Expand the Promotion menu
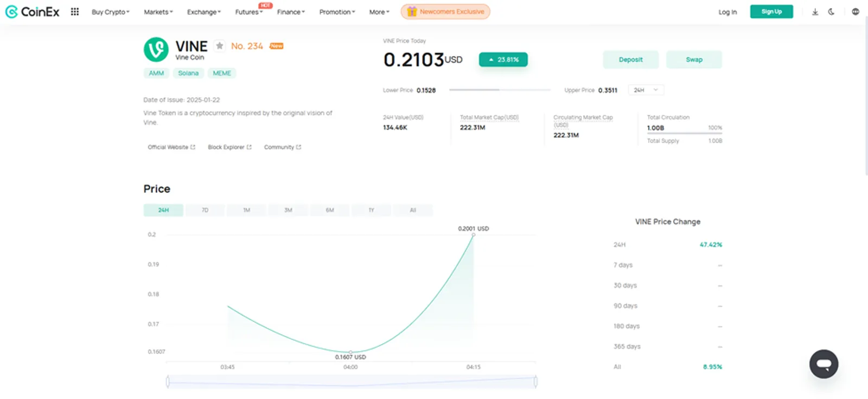Screen dimensions: 868x399 tap(337, 12)
